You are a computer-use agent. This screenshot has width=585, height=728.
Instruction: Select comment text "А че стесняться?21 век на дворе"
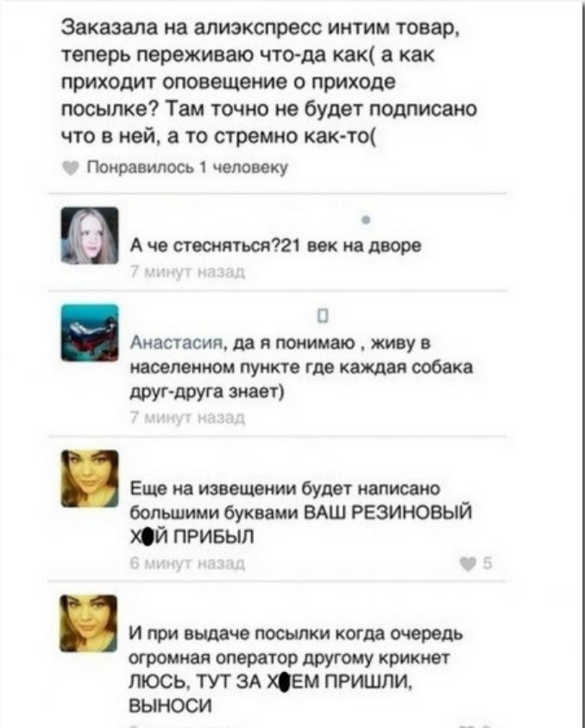[x=276, y=245]
